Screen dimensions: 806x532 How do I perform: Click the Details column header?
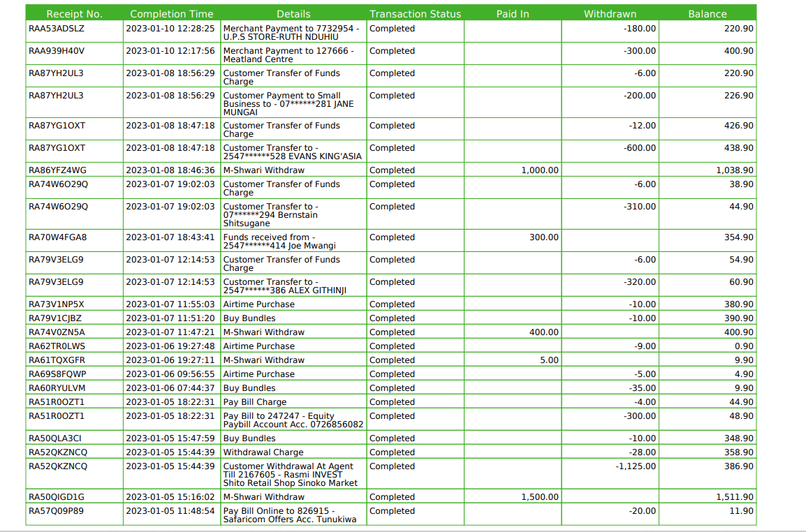point(293,13)
